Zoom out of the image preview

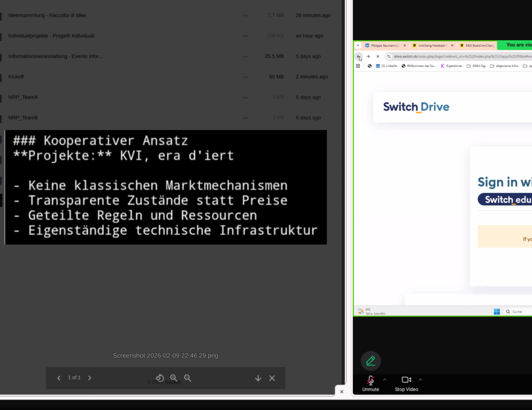[188, 378]
